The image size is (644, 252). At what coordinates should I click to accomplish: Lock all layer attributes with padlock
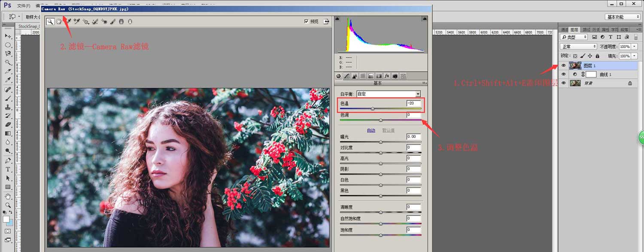pyautogui.click(x=597, y=56)
